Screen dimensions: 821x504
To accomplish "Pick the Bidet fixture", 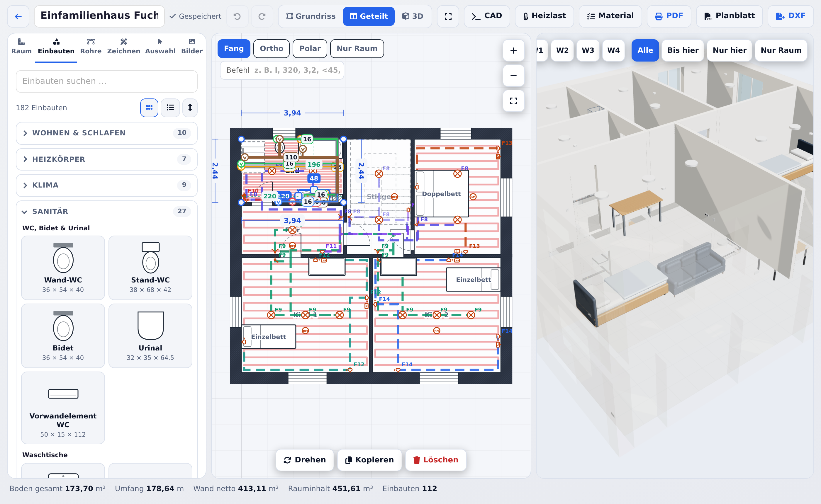I will tap(63, 336).
